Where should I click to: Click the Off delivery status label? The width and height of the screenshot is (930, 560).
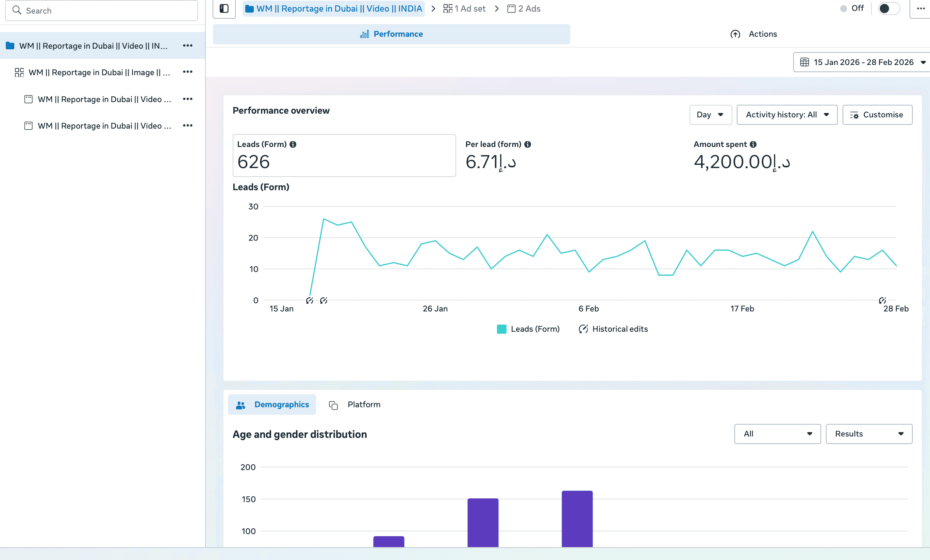(857, 8)
